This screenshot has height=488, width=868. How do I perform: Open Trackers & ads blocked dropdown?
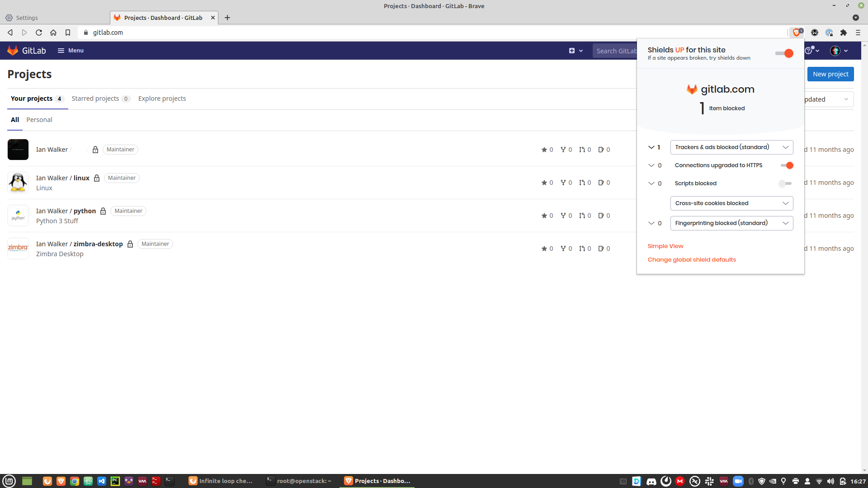click(731, 147)
